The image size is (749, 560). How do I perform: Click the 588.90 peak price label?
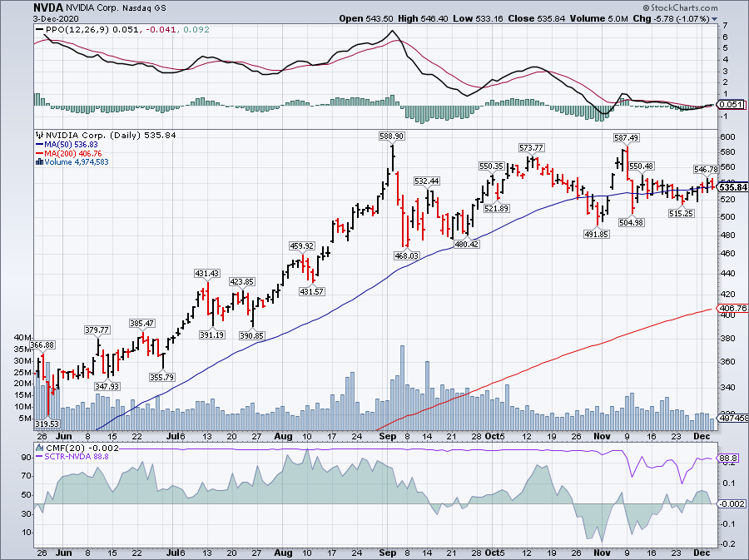(x=392, y=136)
